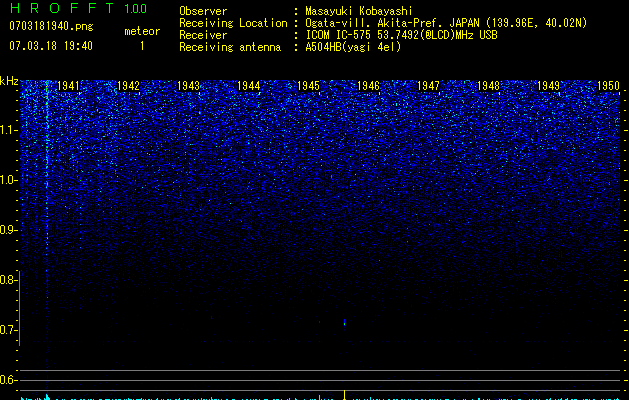629x400 pixels.
Task: Click the 0.8 kHz frequency tick label
Action: click(x=8, y=280)
